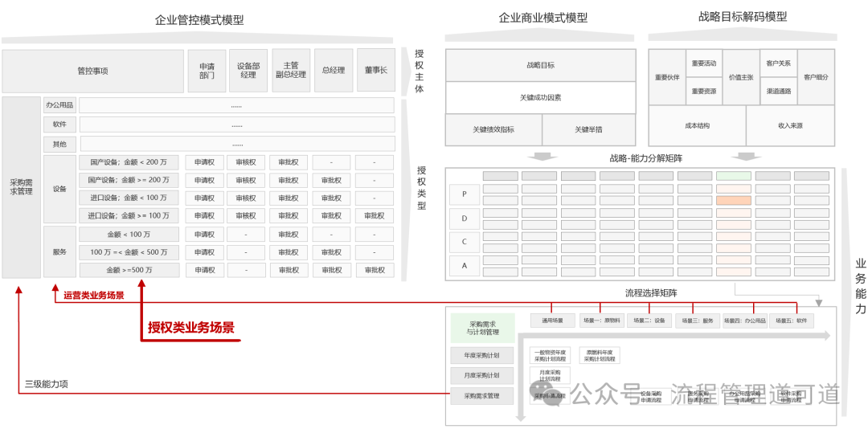Select the light green matrix header cell
Viewport: 868px width, 429px height.
click(733, 176)
